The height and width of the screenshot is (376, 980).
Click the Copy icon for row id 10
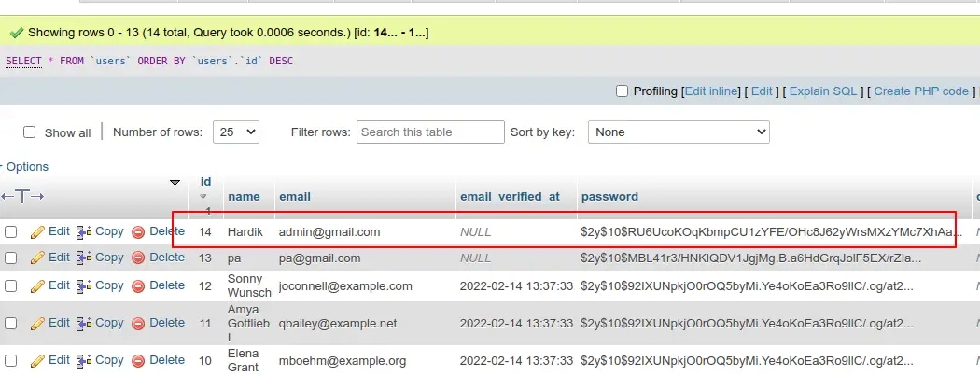click(x=84, y=360)
